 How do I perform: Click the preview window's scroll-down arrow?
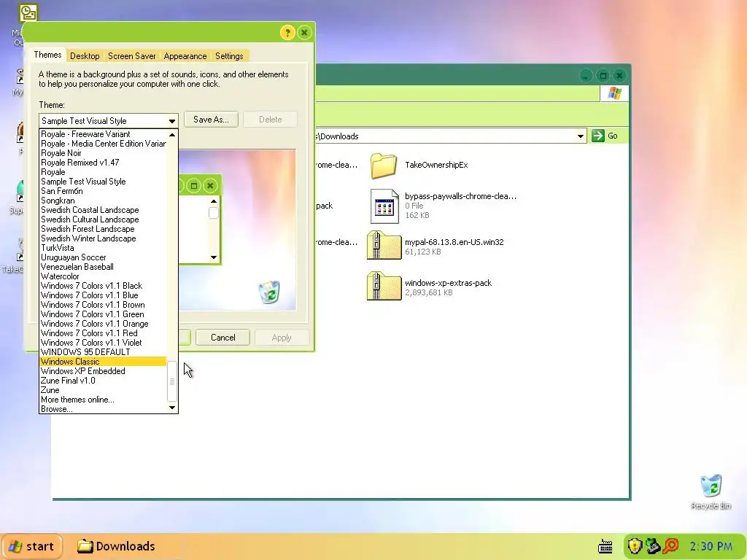(x=214, y=257)
